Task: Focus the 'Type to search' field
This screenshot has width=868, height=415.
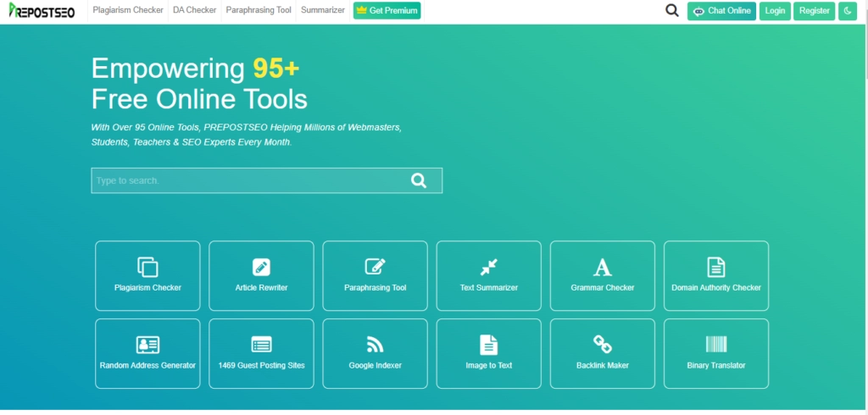Action: click(246, 180)
